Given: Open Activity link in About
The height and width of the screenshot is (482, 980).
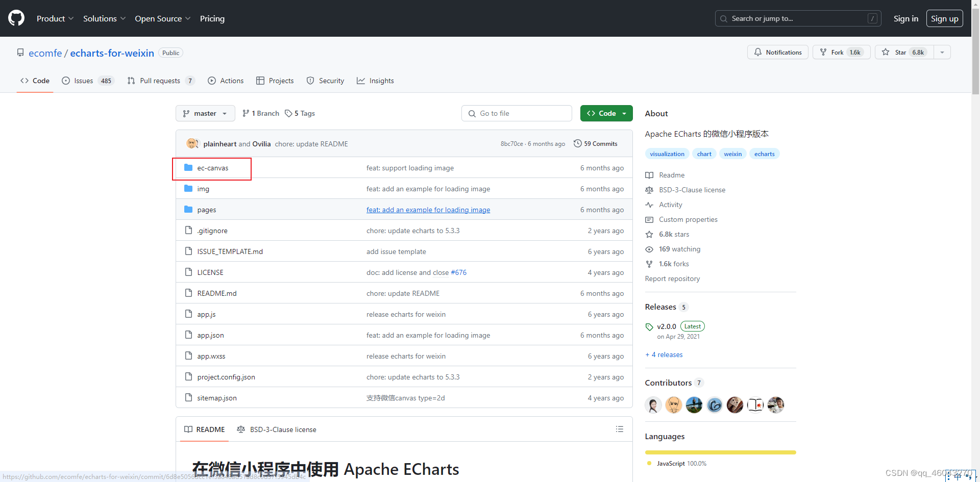Looking at the screenshot, I should tap(664, 205).
